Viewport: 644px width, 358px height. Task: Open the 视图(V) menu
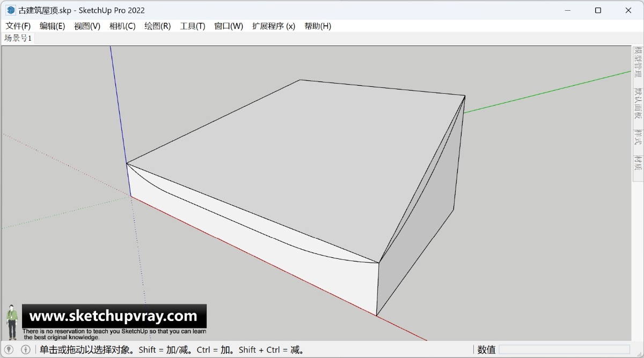tap(88, 25)
